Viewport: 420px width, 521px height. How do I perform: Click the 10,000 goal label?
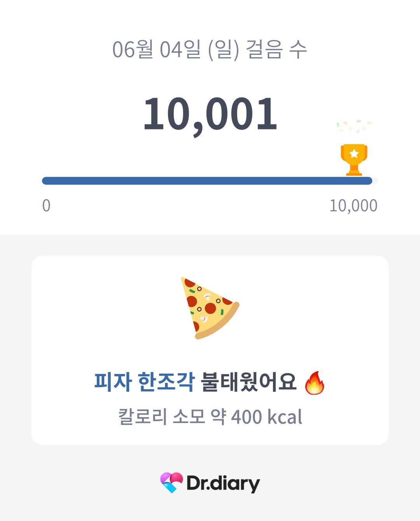[353, 206]
